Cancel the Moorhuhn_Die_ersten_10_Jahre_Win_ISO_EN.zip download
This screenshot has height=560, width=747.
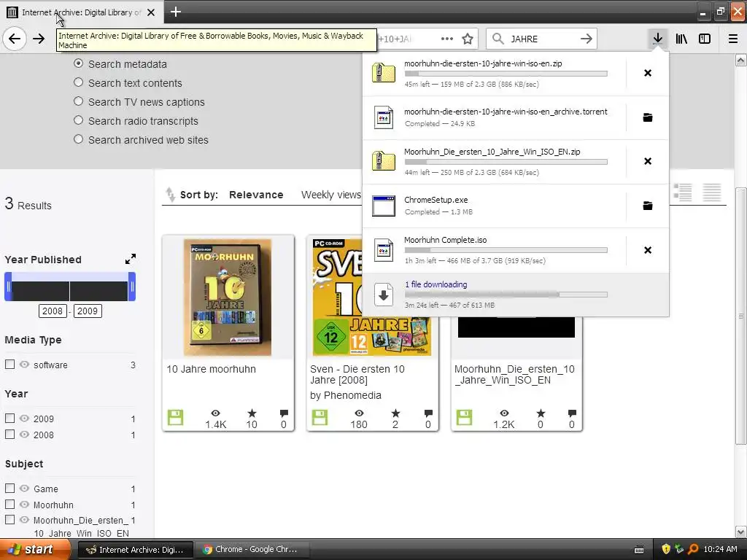(x=648, y=161)
